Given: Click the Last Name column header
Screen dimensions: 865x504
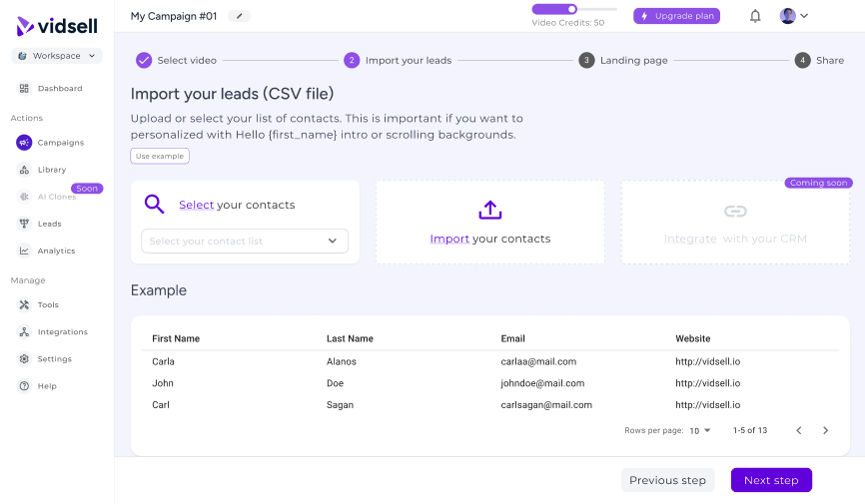Looking at the screenshot, I should pyautogui.click(x=350, y=338).
